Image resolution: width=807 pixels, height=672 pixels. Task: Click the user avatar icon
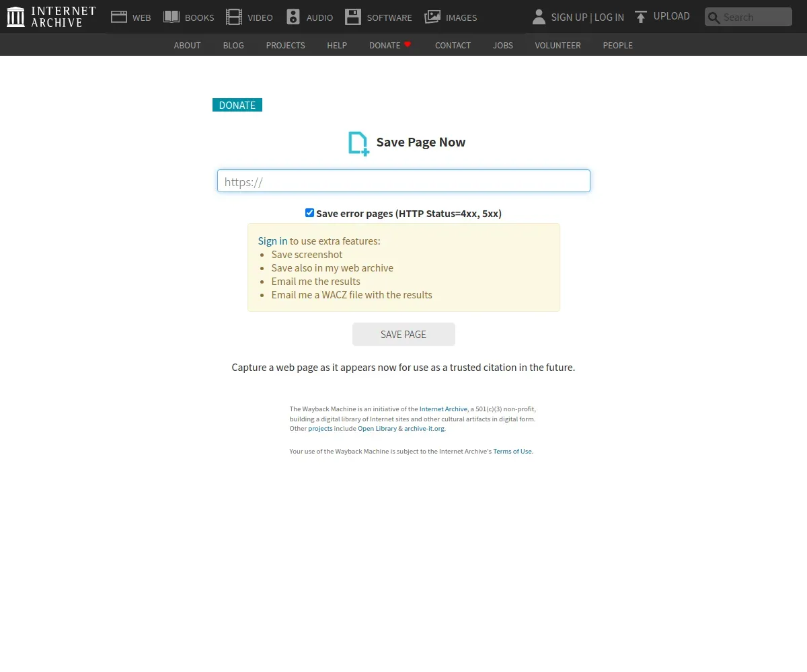538,17
